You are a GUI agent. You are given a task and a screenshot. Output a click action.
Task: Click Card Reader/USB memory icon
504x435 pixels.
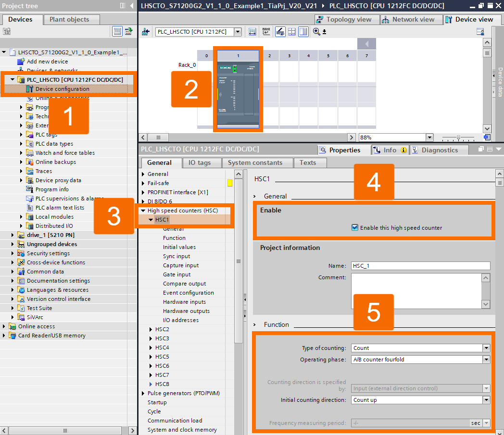coord(12,336)
